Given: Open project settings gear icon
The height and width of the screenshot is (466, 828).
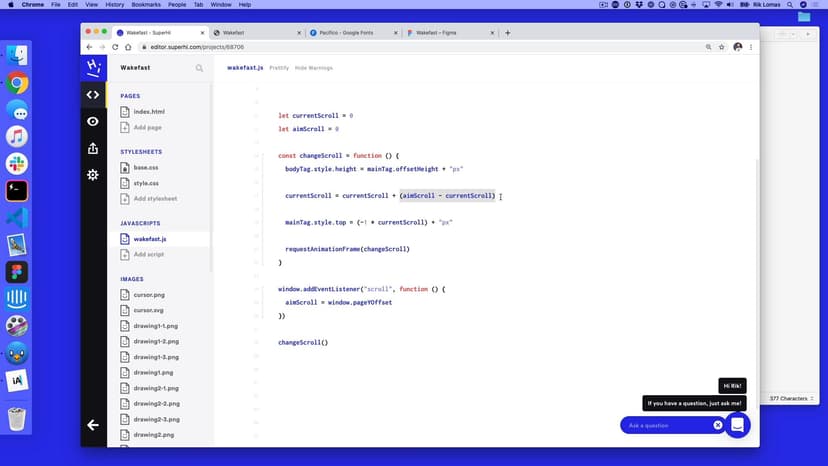Looking at the screenshot, I should [x=93, y=174].
